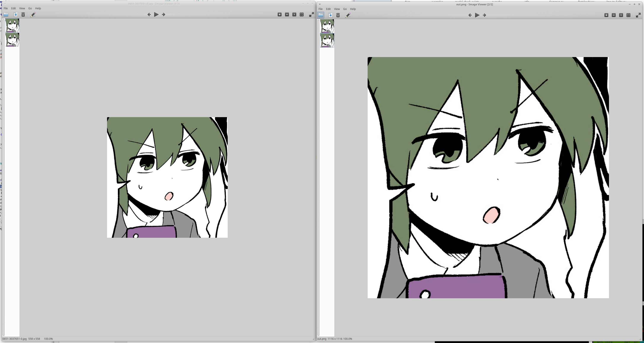The width and height of the screenshot is (644, 343).
Task: Start slideshow playback in out.png window
Action: (x=477, y=15)
